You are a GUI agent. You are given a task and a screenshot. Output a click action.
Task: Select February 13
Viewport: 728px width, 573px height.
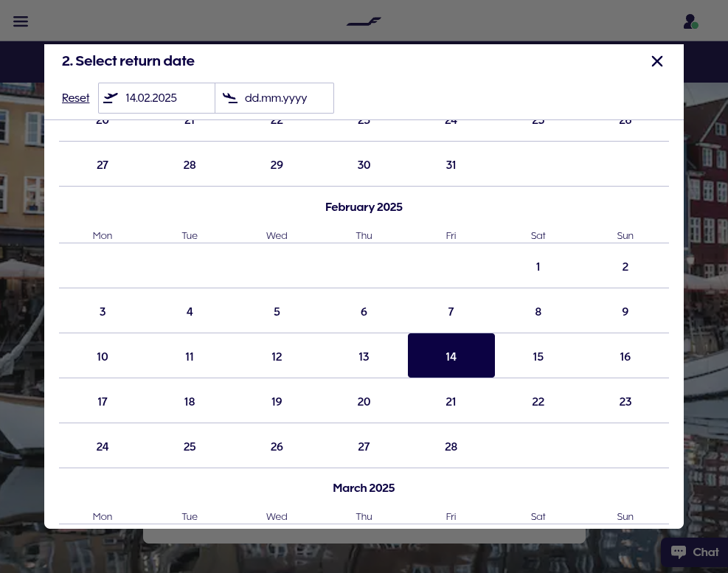364,357
